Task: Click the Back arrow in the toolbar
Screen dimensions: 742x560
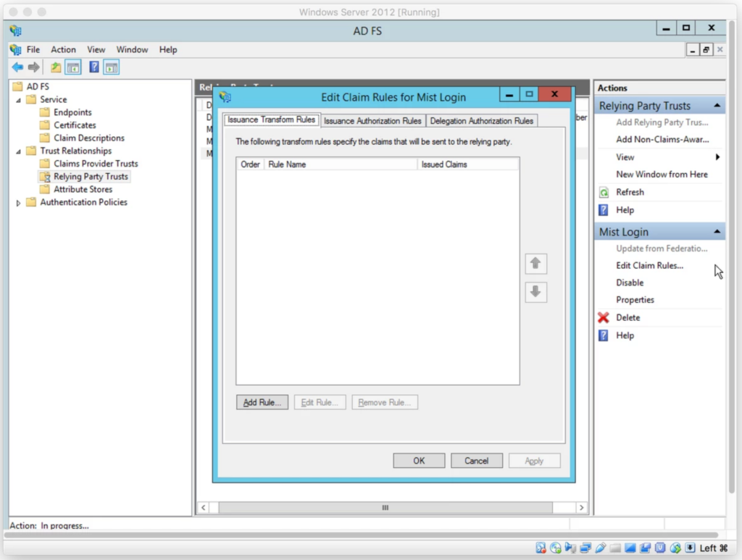Action: [x=17, y=67]
